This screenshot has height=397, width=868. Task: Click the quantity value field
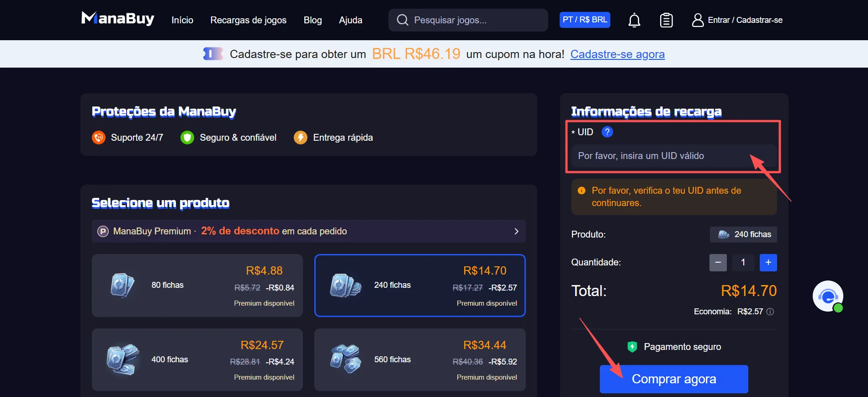click(x=743, y=262)
